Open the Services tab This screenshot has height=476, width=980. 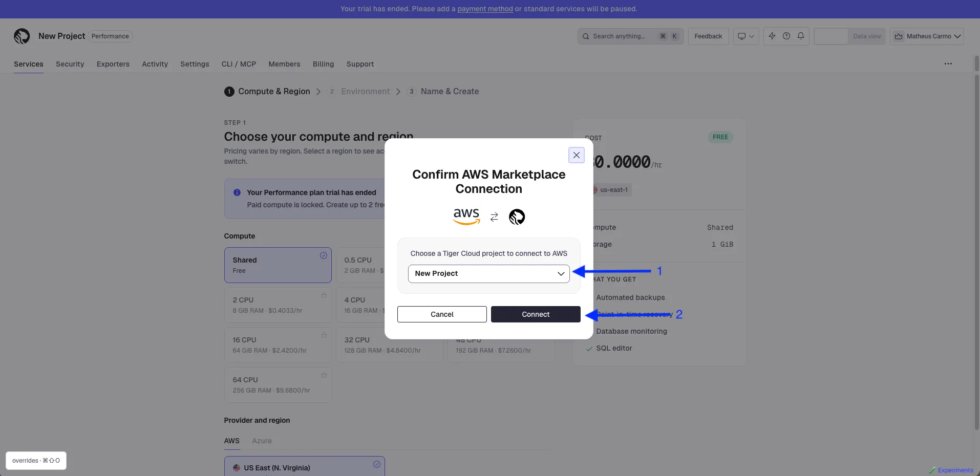pos(29,64)
